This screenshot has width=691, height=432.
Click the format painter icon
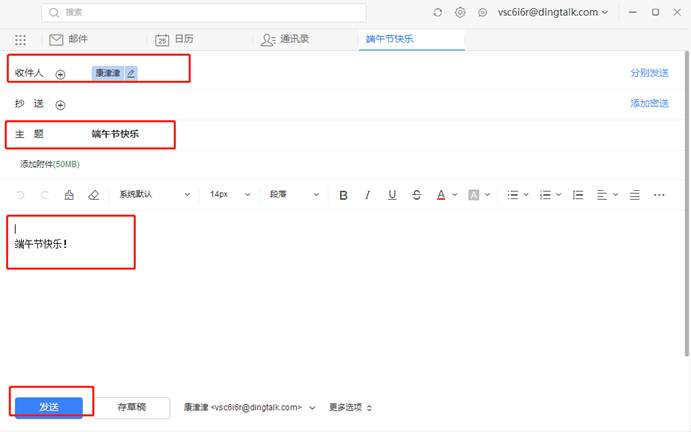click(69, 195)
